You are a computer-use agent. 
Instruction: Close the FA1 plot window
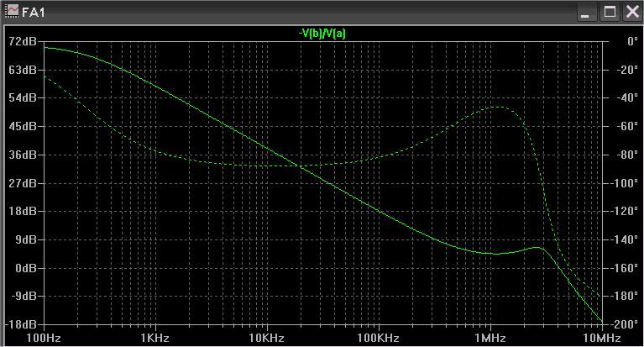click(632, 12)
